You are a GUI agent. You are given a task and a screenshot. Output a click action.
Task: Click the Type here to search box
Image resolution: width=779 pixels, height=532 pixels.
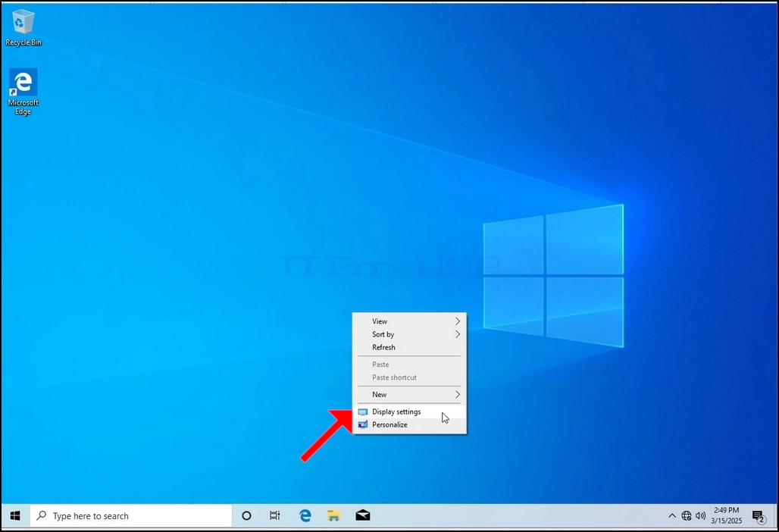click(x=131, y=515)
